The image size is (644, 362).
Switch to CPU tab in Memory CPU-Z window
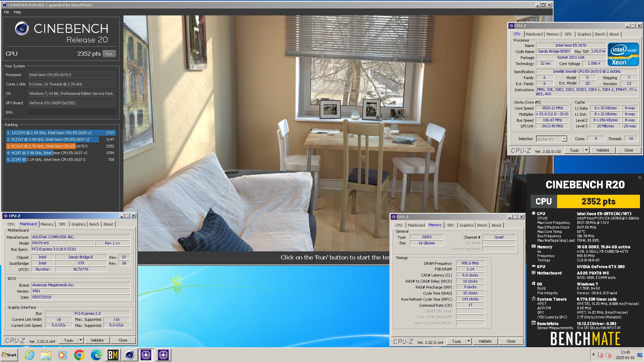(399, 225)
